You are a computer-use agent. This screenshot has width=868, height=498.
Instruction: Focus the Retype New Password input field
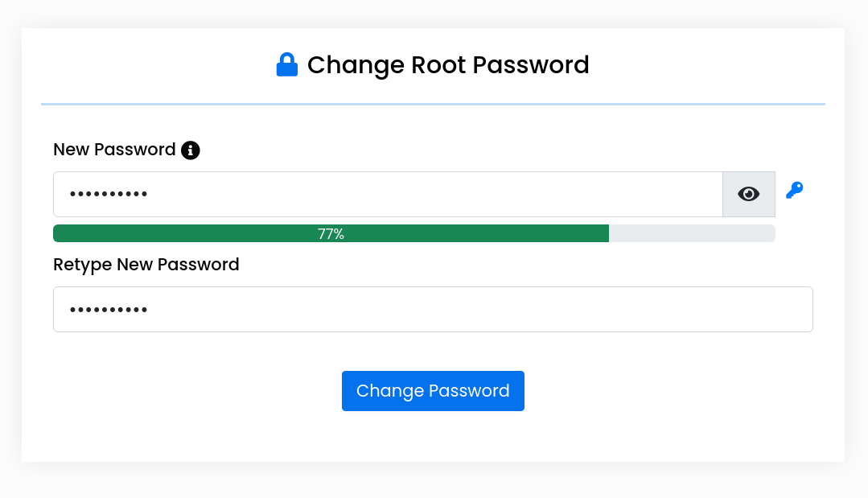click(x=433, y=309)
